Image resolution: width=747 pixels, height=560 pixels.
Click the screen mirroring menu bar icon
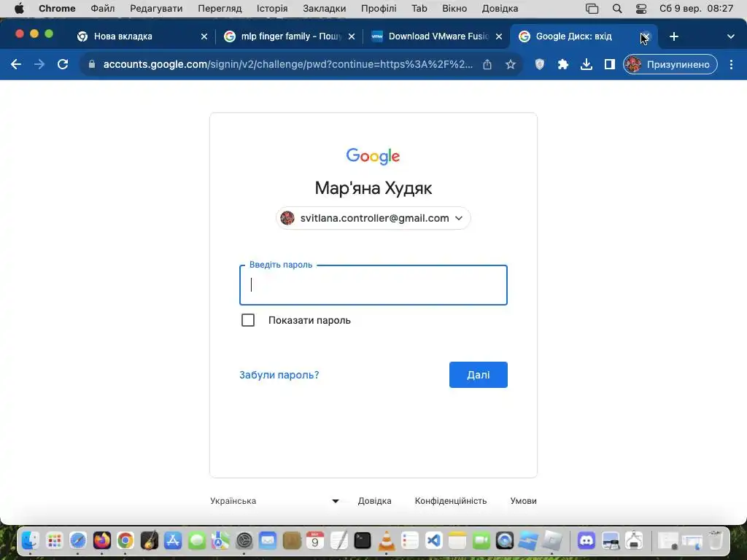click(x=592, y=9)
